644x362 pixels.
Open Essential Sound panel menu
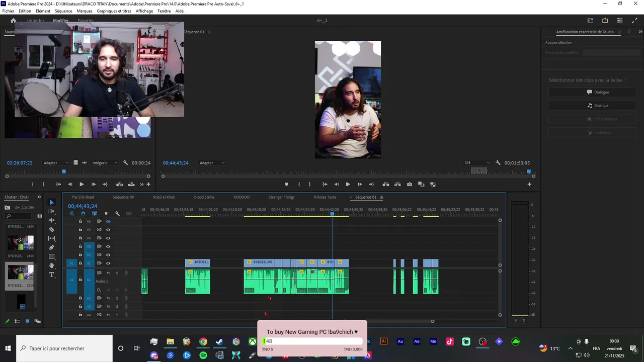619,32
